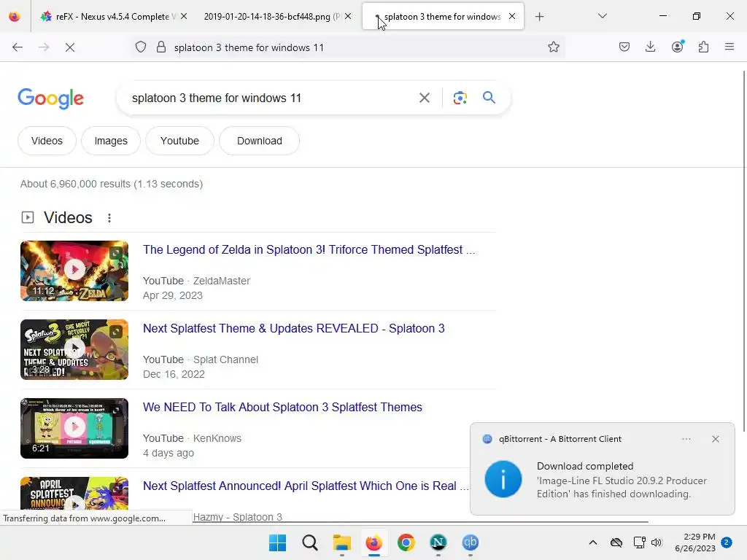
Task: Open the volume control tray icon
Action: pyautogui.click(x=657, y=542)
